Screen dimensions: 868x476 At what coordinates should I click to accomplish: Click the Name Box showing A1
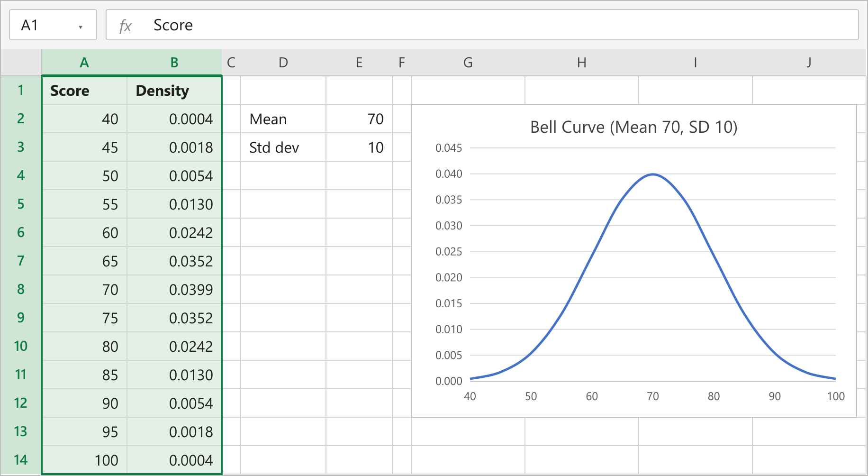[x=53, y=25]
